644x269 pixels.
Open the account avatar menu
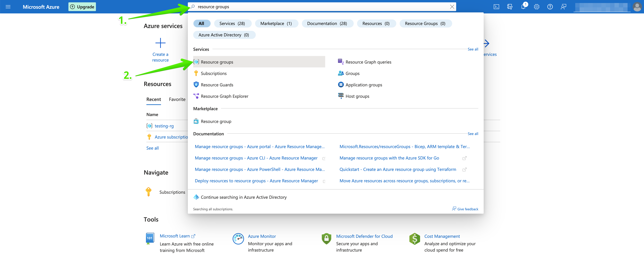tap(637, 7)
